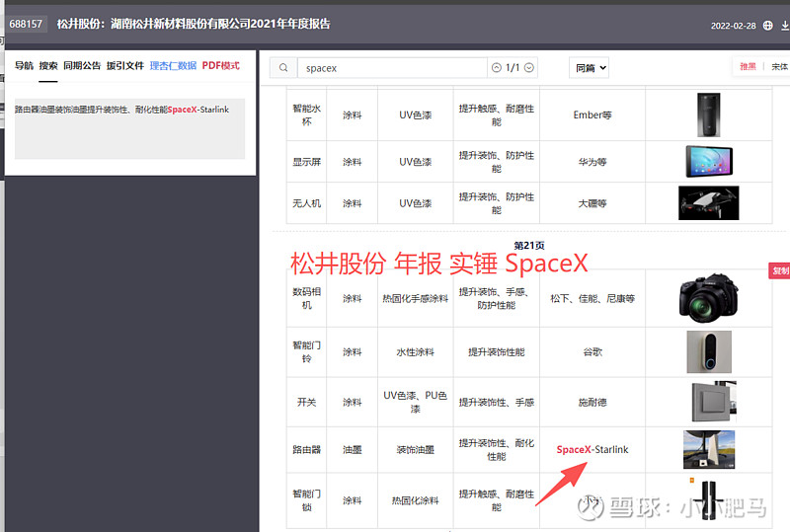Select the 雅黑 font option
The image size is (790, 532).
(748, 66)
